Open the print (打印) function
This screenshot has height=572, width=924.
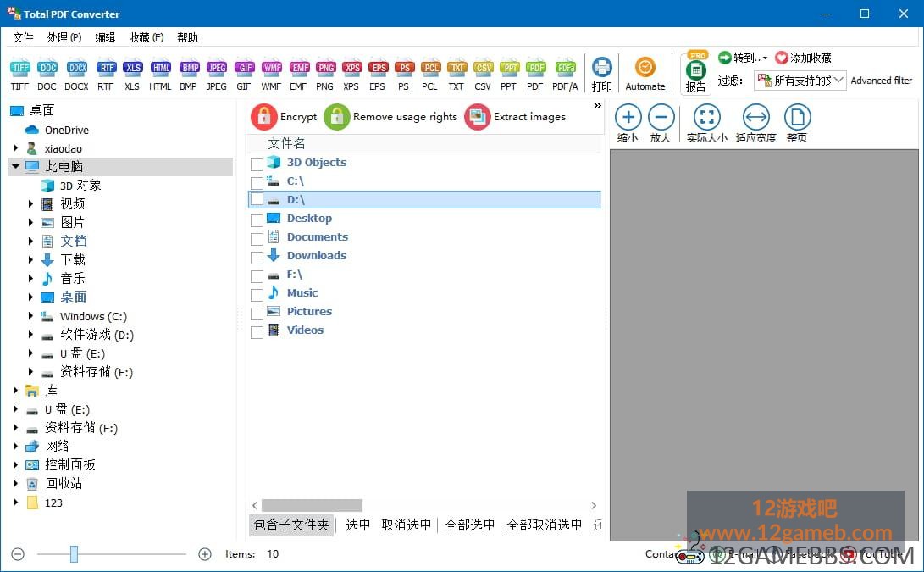pyautogui.click(x=601, y=75)
